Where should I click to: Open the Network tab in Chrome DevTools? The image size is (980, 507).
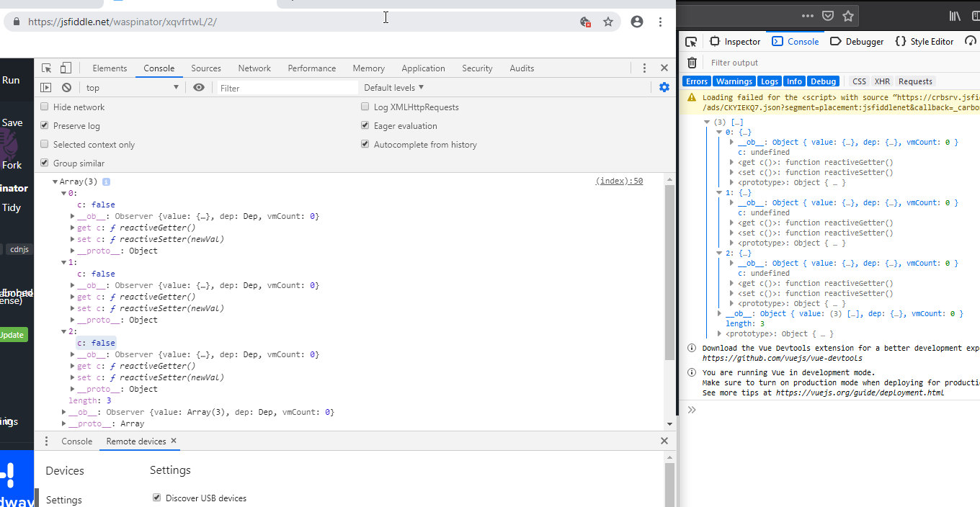254,68
